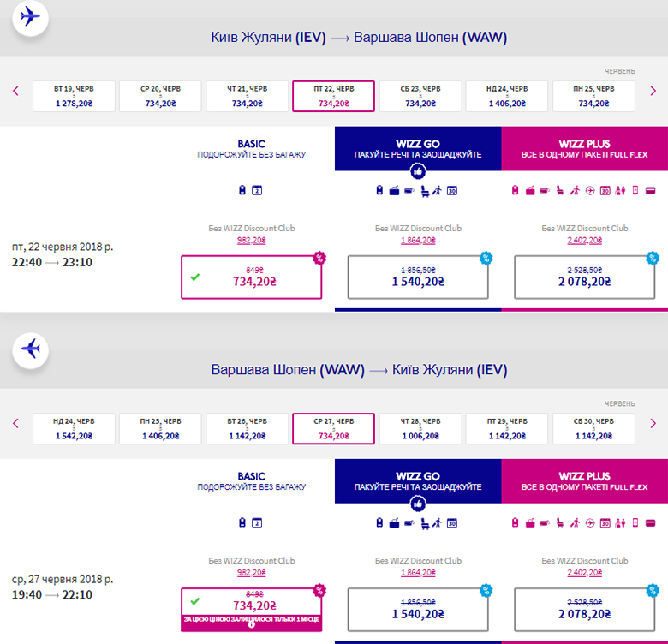Select the outbound WIZZ PLUS fare at 2 078,20₴

click(x=584, y=277)
